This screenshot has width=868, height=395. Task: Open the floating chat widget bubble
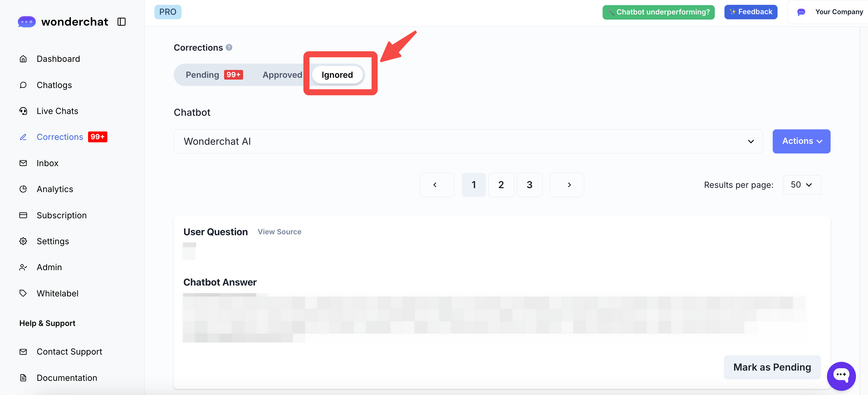[841, 376]
